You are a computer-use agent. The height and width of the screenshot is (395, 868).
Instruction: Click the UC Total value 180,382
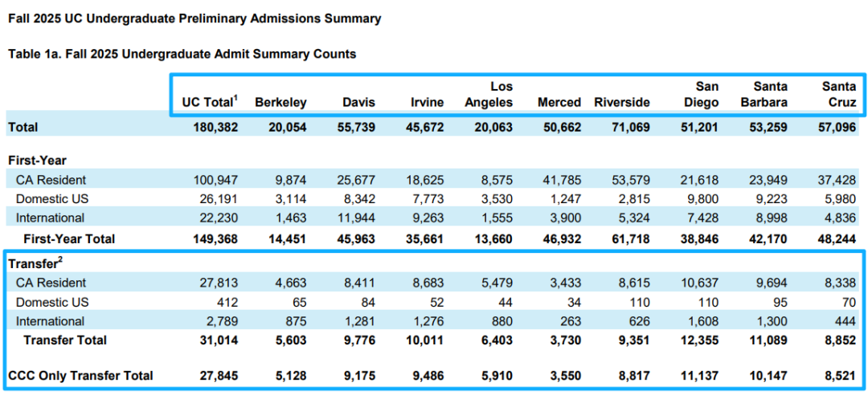click(215, 127)
